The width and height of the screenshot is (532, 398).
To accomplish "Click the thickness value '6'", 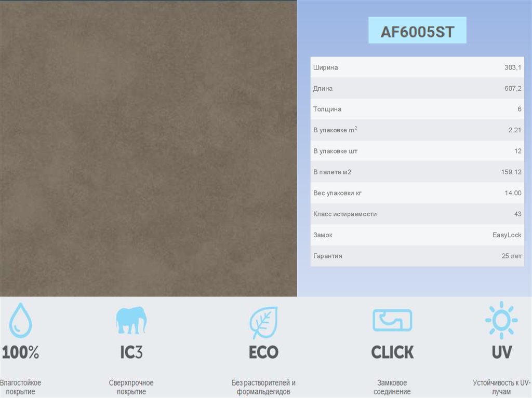I will 520,109.
